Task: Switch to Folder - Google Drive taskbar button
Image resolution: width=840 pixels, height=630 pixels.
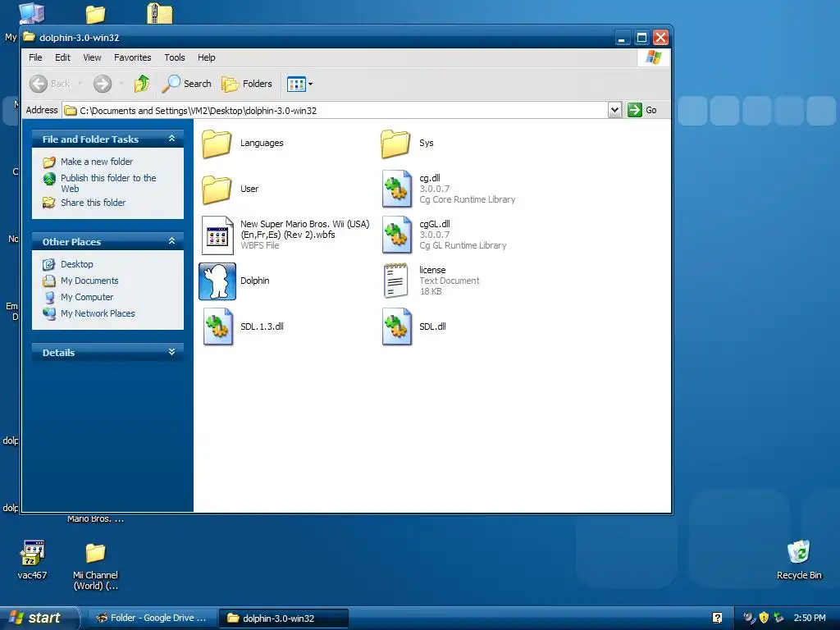Action: coord(151,618)
